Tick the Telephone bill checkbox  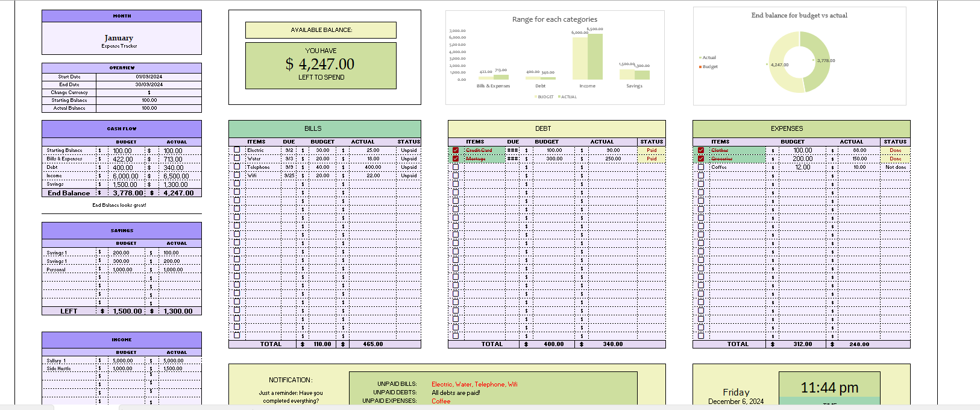click(237, 166)
